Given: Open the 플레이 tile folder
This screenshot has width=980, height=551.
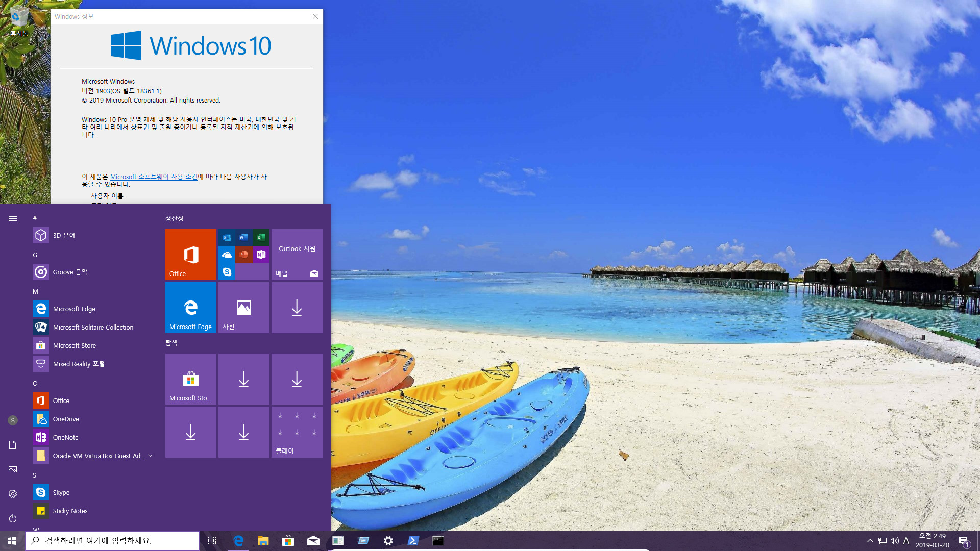Looking at the screenshot, I should tap(297, 432).
